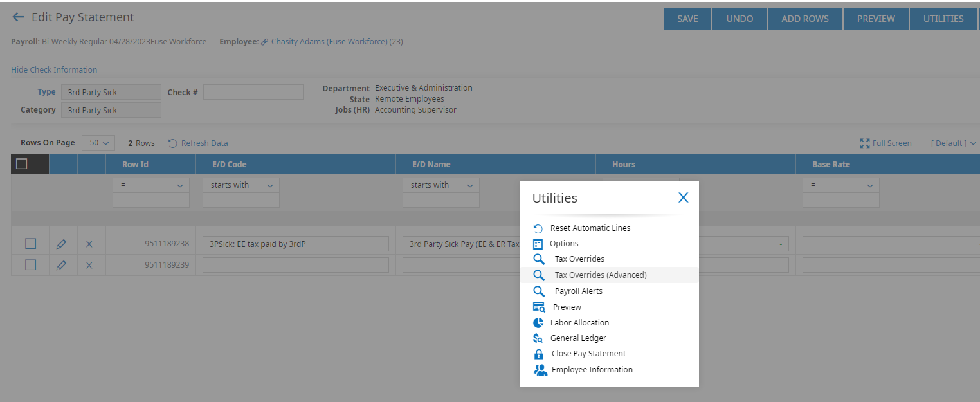Toggle the select-all checkbox in table header
This screenshot has height=402, width=980.
click(22, 164)
